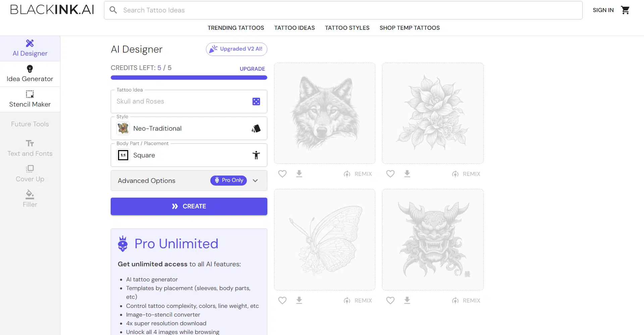Screen dimensions: 644x335
Task: Click the body figure icon in Placement field
Action: click(256, 155)
